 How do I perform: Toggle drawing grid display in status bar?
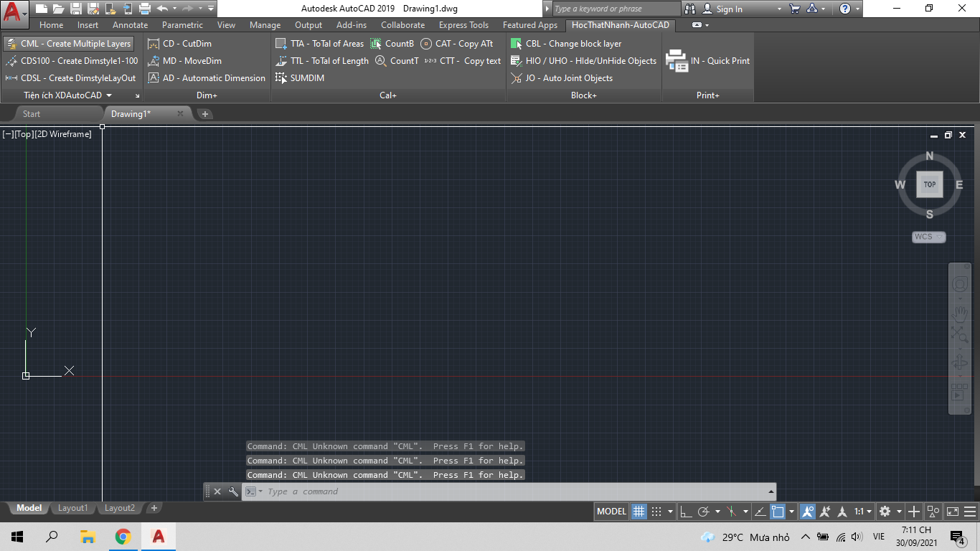click(x=639, y=512)
